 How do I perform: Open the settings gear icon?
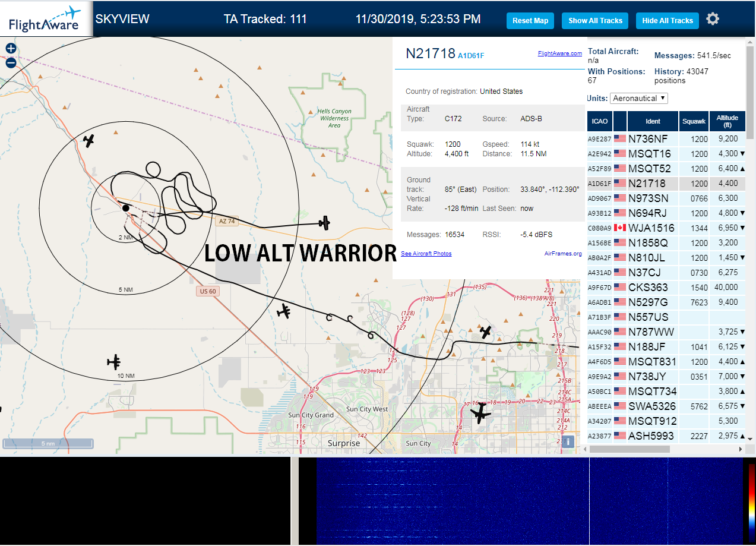tap(713, 19)
